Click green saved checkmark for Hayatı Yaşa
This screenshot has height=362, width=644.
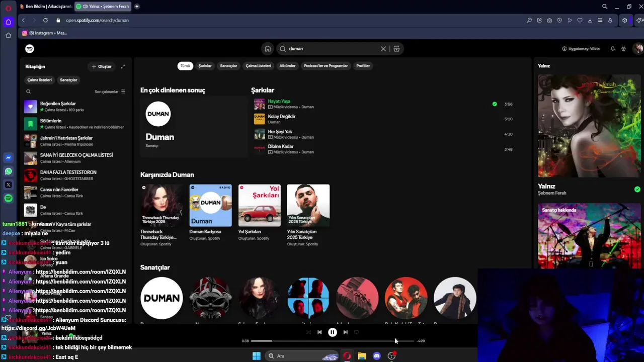(495, 104)
